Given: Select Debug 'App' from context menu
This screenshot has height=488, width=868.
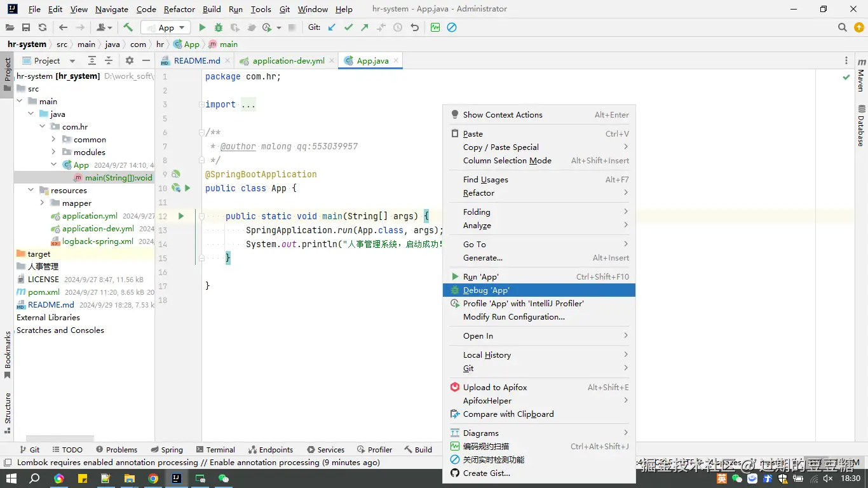Looking at the screenshot, I should pos(486,290).
